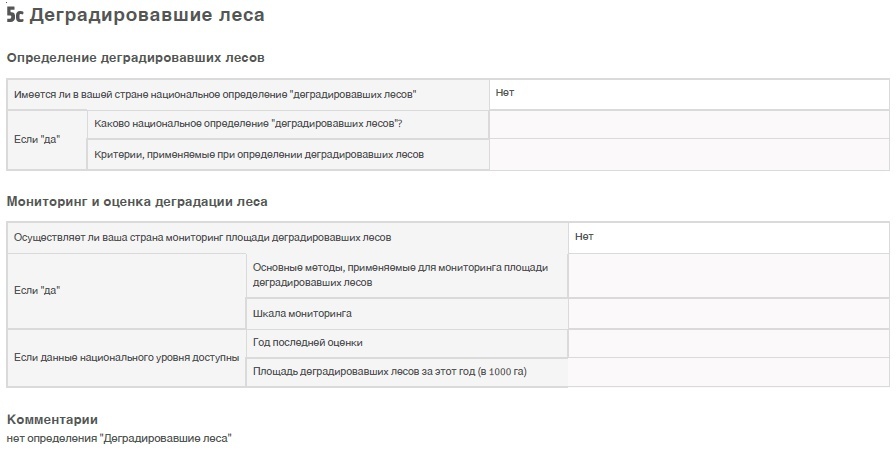Image resolution: width=896 pixels, height=450 pixels.
Task: Click the 'Нет' monitoring answer cell
Action: coord(729,238)
